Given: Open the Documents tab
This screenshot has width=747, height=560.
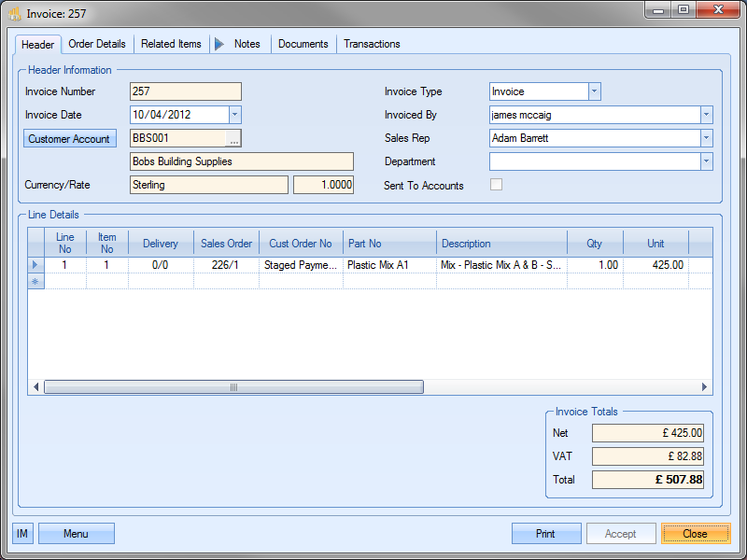Looking at the screenshot, I should coord(303,44).
